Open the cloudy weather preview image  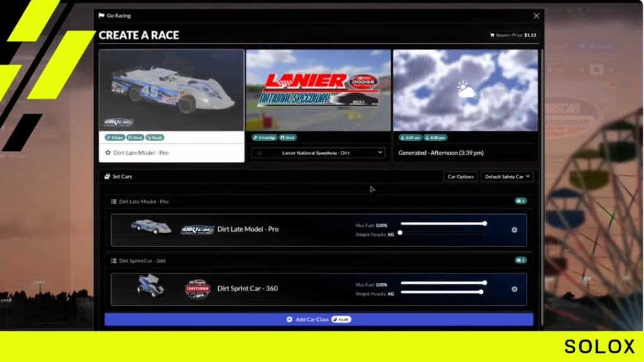[465, 90]
